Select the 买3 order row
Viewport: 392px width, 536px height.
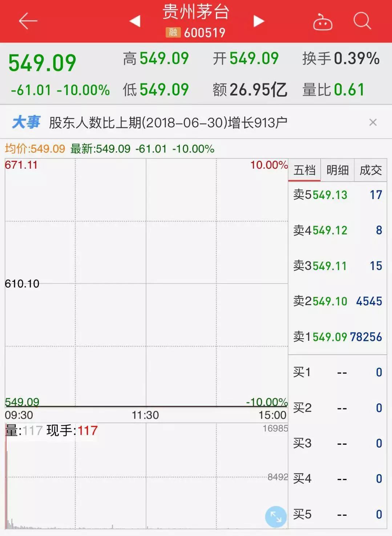click(x=338, y=443)
